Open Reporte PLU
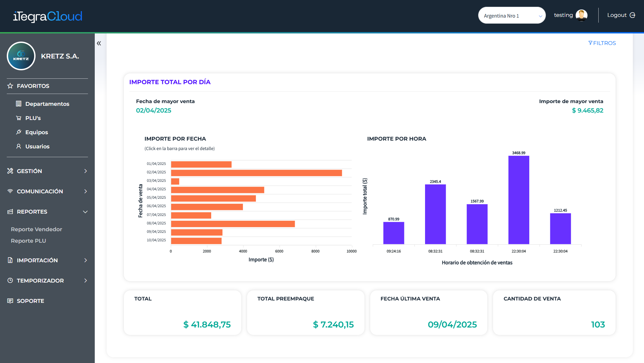Viewport: 644px width, 363px height. click(x=28, y=241)
